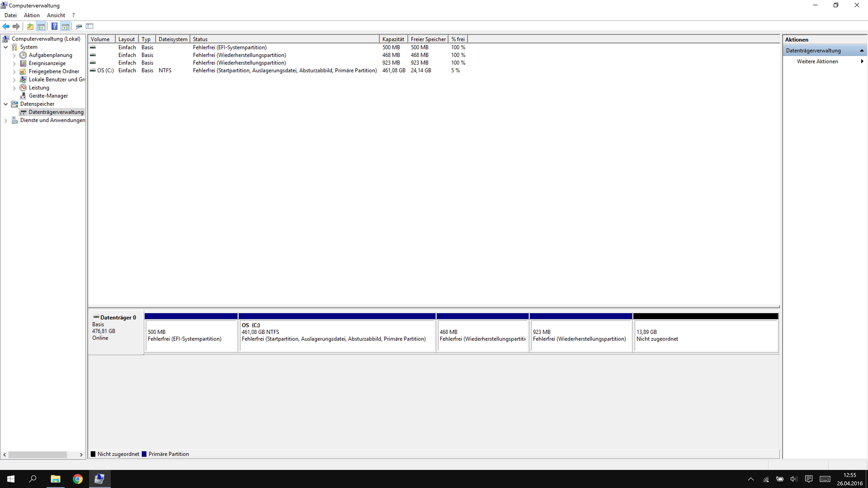Select the EFI-Systempartition row in volume list
Image resolution: width=868 pixels, height=488 pixels.
[278, 47]
